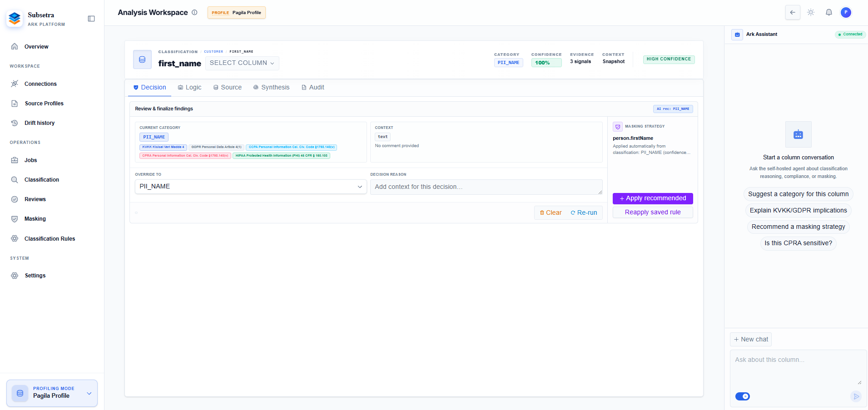Screen dimensions: 868x410
Task: Click the KVKK Kisisel Veri Madde 4 tag
Action: point(163,147)
